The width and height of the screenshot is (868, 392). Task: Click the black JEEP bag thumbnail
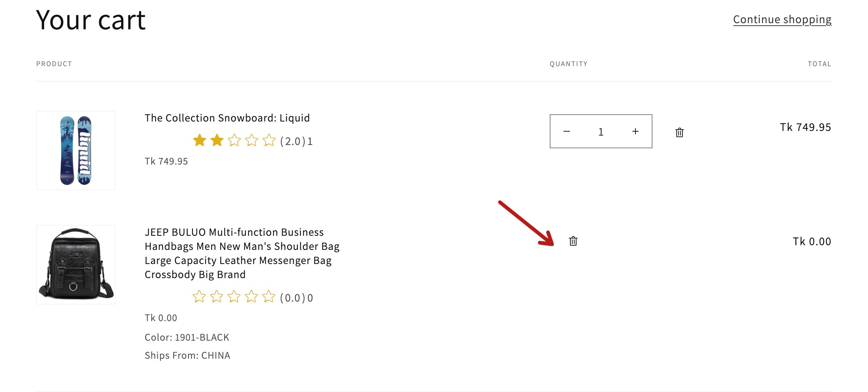[x=76, y=265]
